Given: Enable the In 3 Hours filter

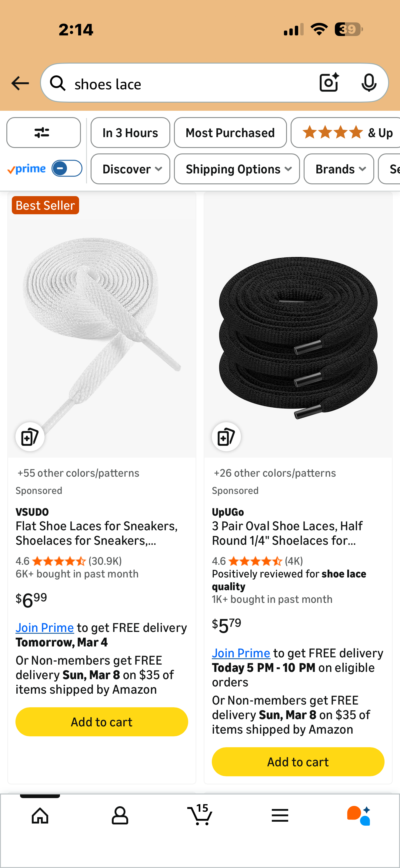Looking at the screenshot, I should coord(130,133).
